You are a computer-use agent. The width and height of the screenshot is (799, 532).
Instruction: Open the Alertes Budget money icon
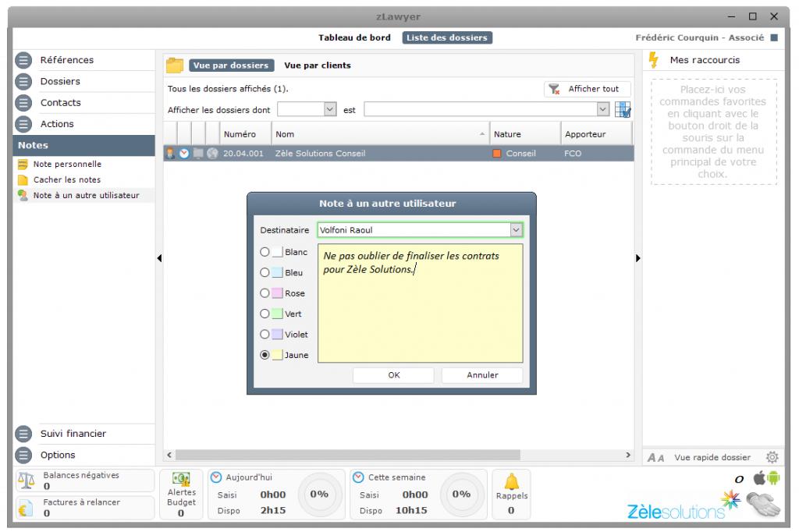tap(181, 479)
